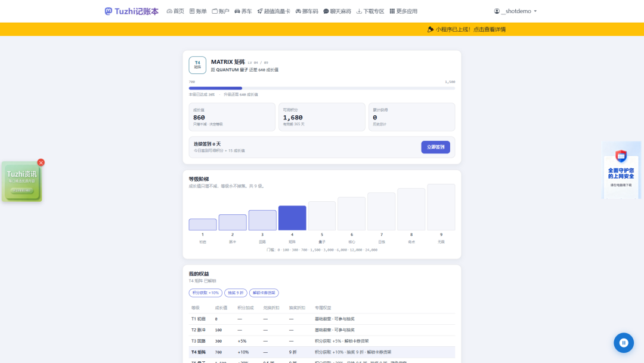Select the T2 脉冲 table row
The height and width of the screenshot is (363, 644).
321,330
